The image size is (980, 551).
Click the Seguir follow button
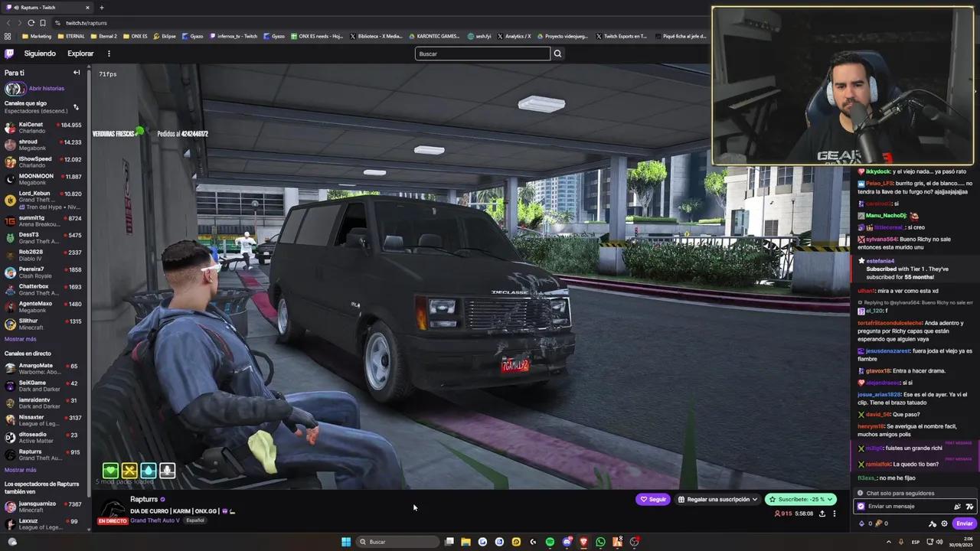(x=653, y=499)
